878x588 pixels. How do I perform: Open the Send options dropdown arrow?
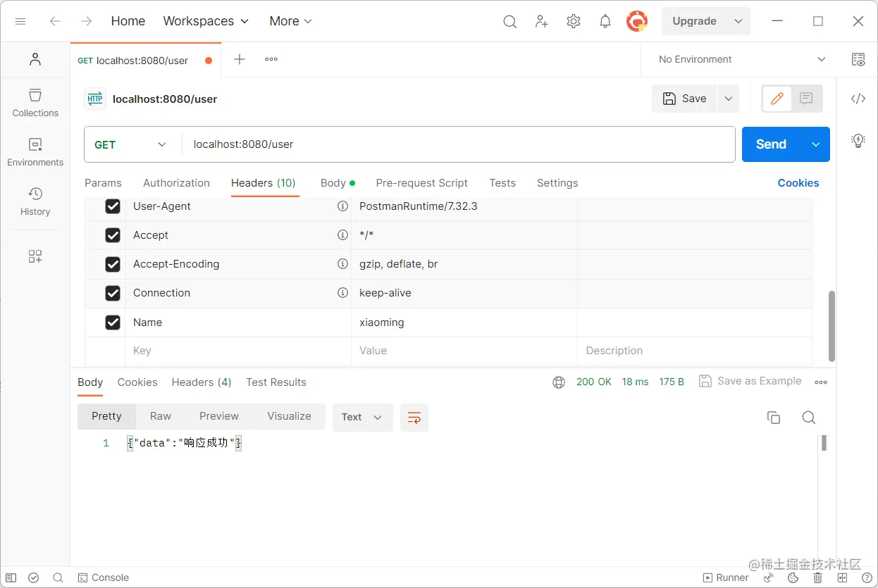[816, 144]
